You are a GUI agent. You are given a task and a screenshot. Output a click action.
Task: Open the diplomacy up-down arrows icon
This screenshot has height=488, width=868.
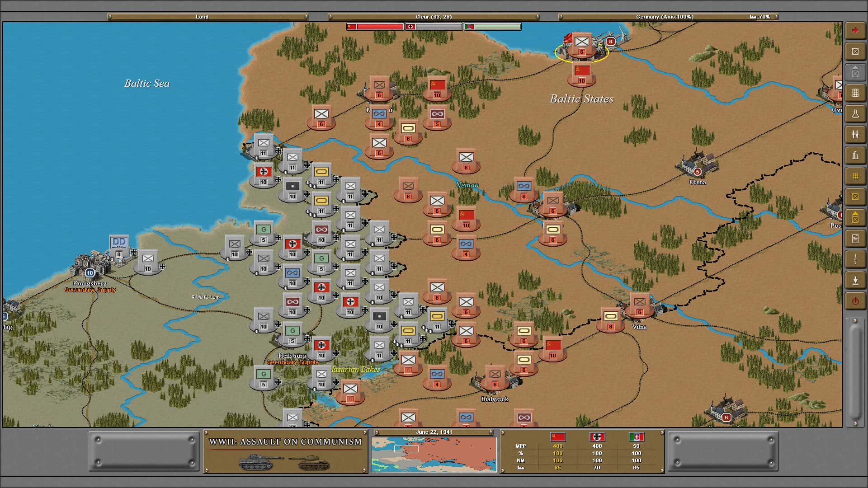coord(855,134)
